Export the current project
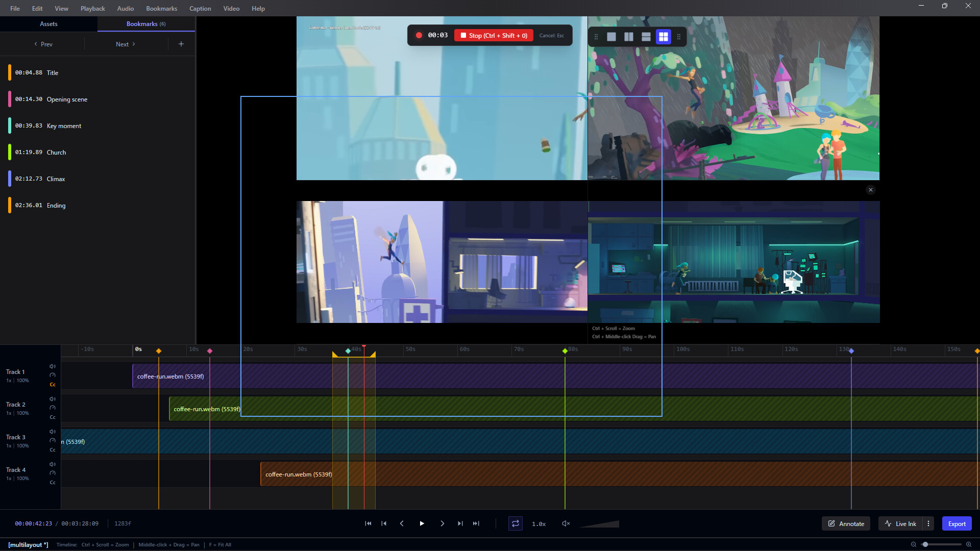Viewport: 980px width, 551px height. tap(957, 523)
